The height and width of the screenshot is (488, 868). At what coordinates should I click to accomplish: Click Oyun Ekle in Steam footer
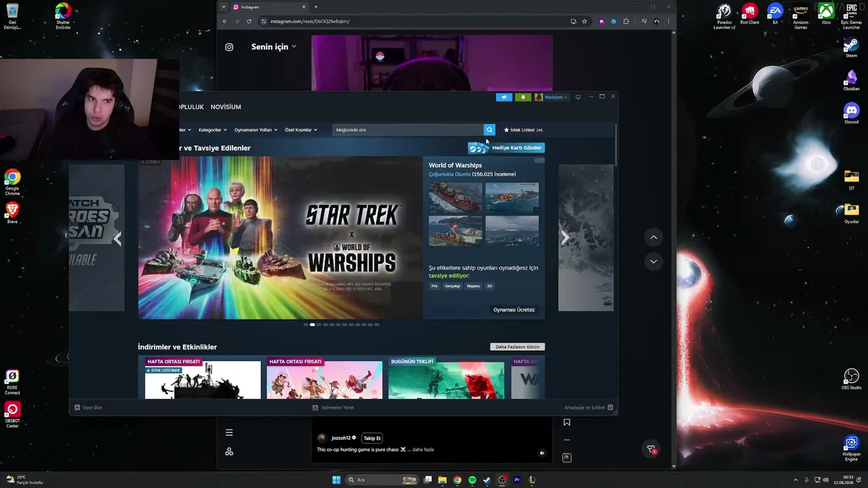click(88, 407)
